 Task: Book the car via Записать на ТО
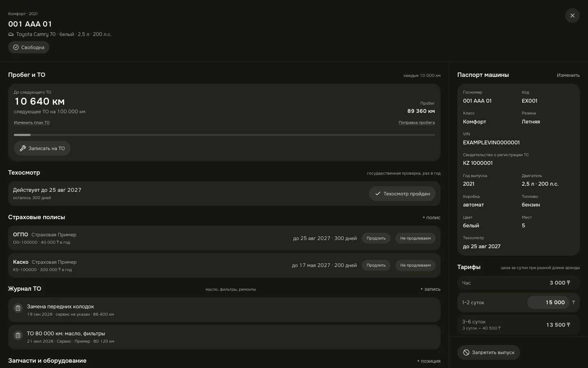click(42, 148)
